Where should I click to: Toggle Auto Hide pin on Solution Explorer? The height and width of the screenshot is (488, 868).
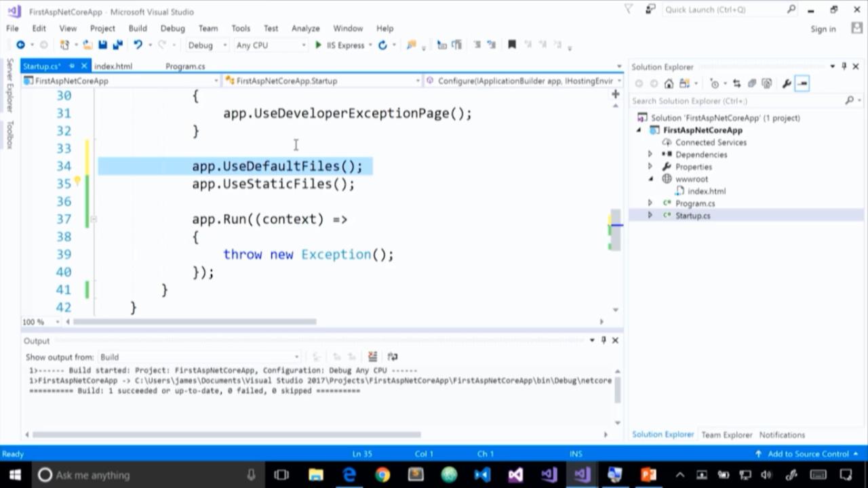coord(844,66)
